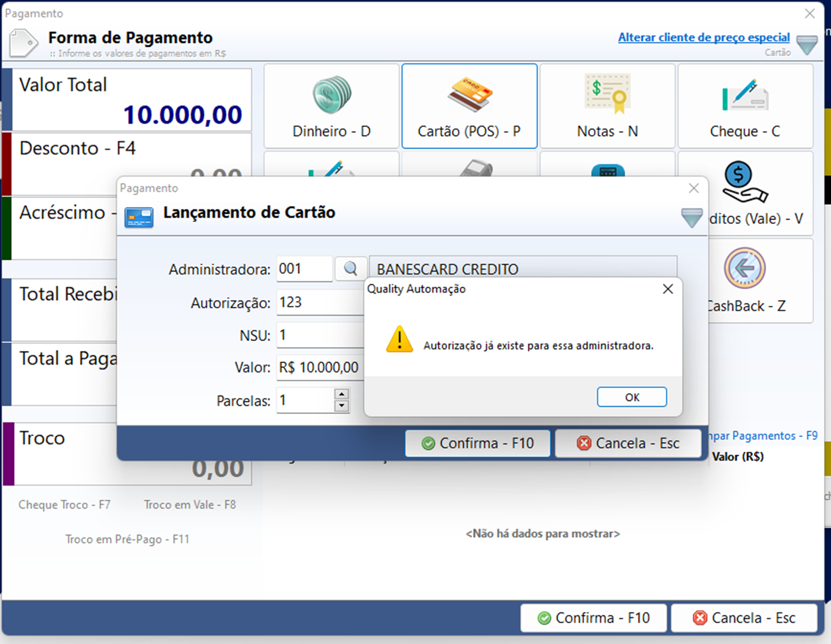
Task: Click Cheque Troco - F7 option
Action: (64, 505)
